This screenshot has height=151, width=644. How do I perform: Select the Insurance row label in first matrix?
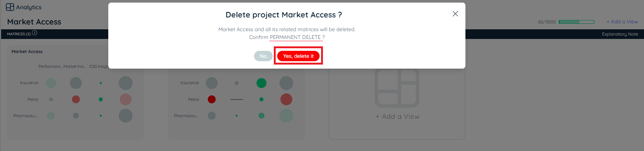point(29,83)
